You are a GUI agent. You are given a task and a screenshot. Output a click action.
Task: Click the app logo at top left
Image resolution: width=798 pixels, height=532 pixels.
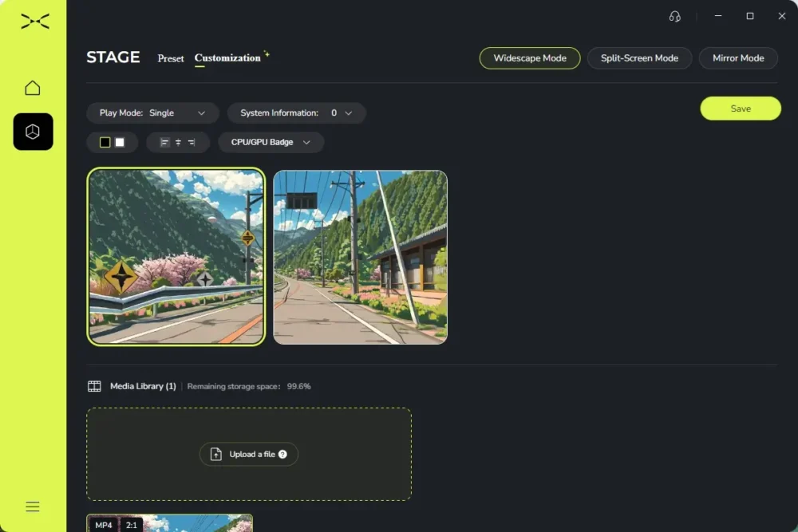pos(35,22)
